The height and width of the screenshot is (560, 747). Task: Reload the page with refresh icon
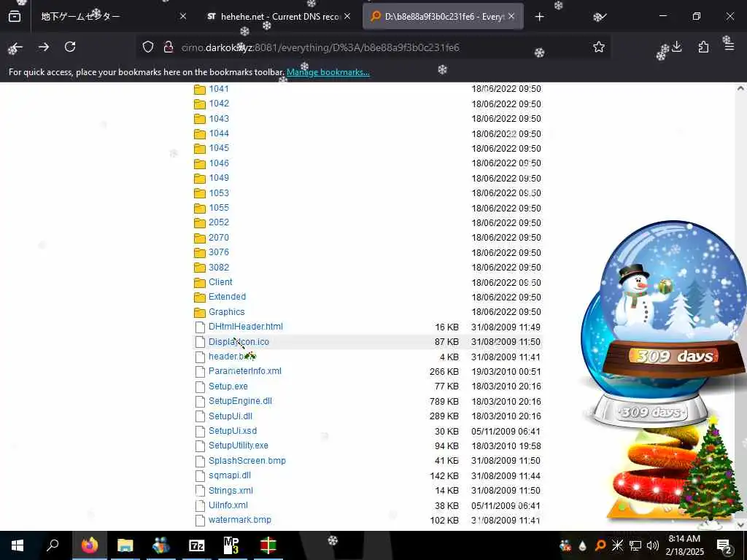tap(70, 47)
